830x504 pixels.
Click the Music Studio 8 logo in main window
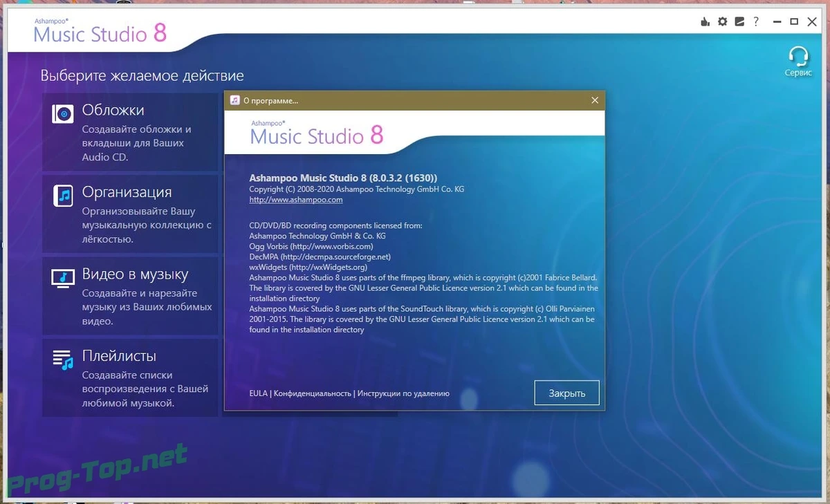[x=100, y=31]
